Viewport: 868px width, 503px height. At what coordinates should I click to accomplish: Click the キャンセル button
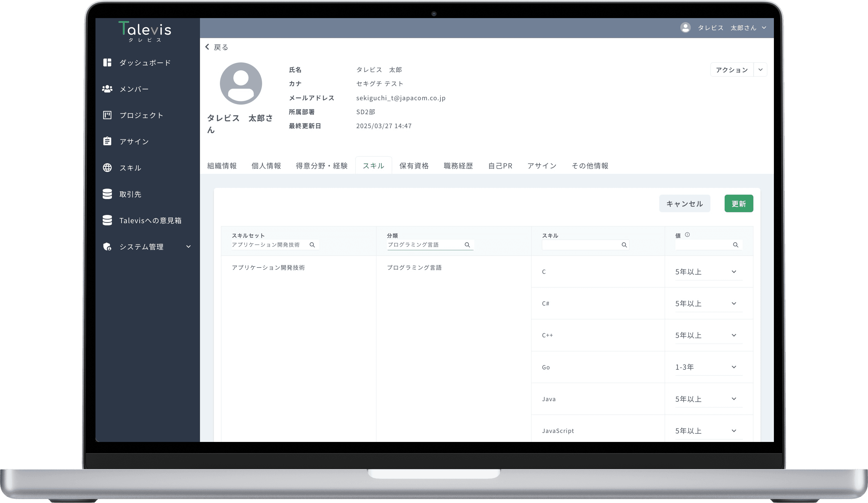click(x=684, y=203)
